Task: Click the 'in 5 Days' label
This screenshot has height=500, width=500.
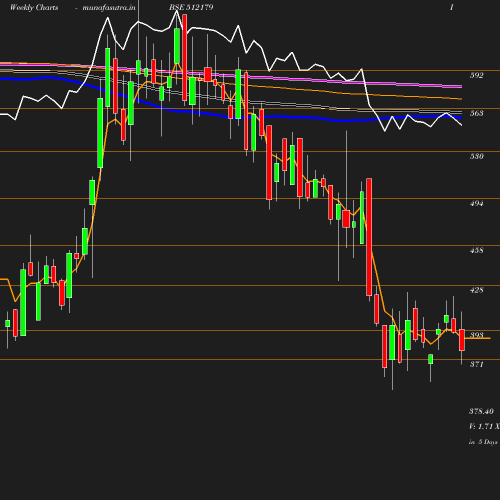Action: pyautogui.click(x=483, y=442)
